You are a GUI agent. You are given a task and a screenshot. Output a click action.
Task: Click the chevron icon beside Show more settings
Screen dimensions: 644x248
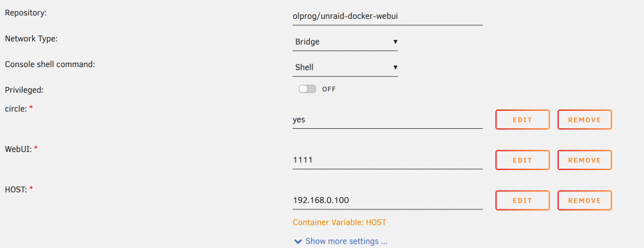coord(298,242)
